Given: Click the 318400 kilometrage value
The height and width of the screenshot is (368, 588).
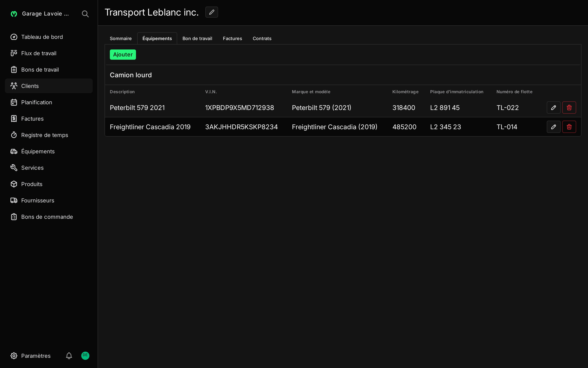Looking at the screenshot, I should click(x=404, y=108).
